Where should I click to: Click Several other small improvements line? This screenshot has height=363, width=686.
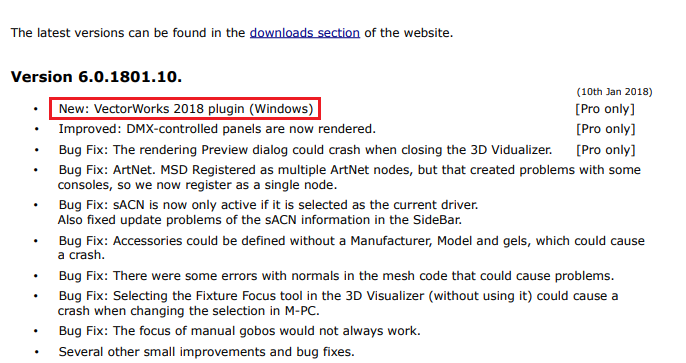point(206,352)
